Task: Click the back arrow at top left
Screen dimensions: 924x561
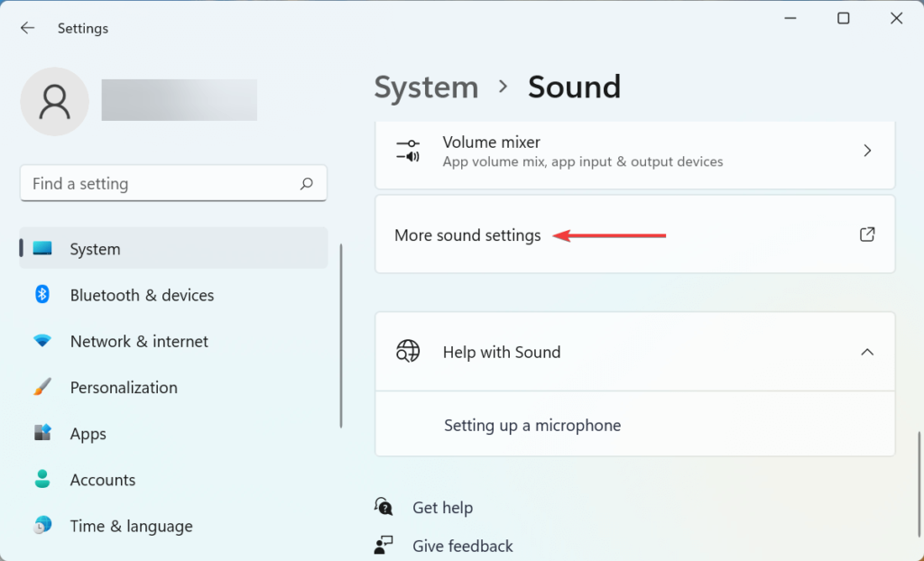Action: pos(27,27)
